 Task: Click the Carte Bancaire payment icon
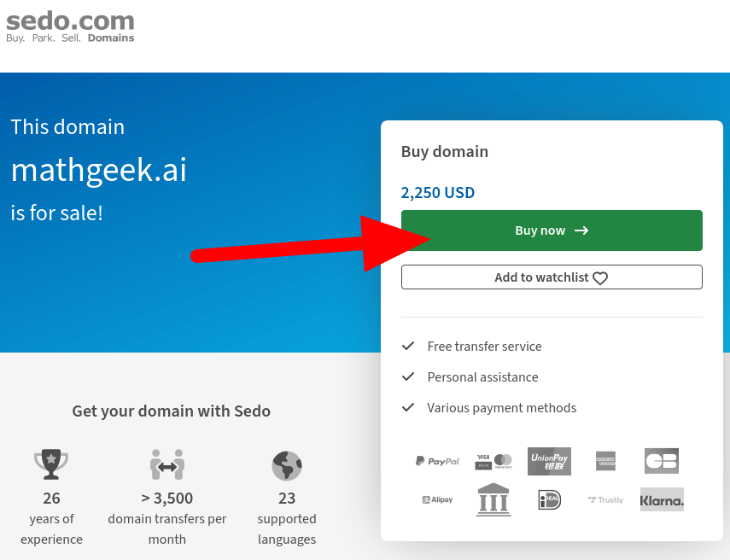click(662, 461)
